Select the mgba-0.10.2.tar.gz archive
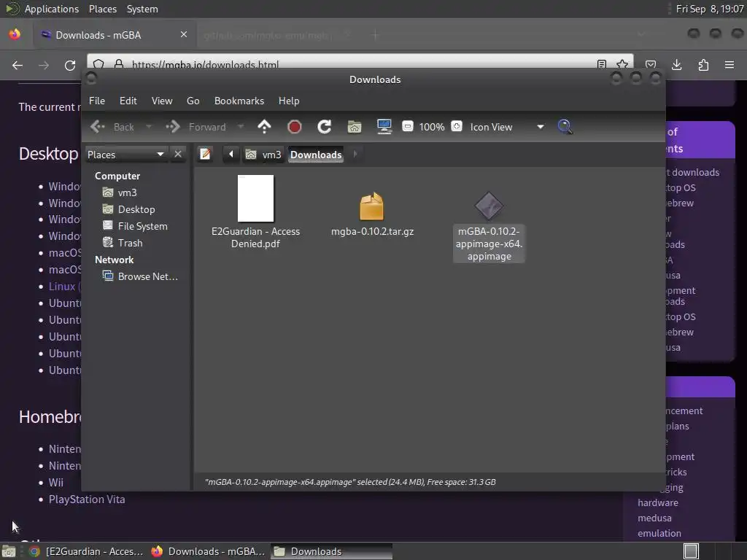Image resolution: width=747 pixels, height=560 pixels. click(372, 214)
